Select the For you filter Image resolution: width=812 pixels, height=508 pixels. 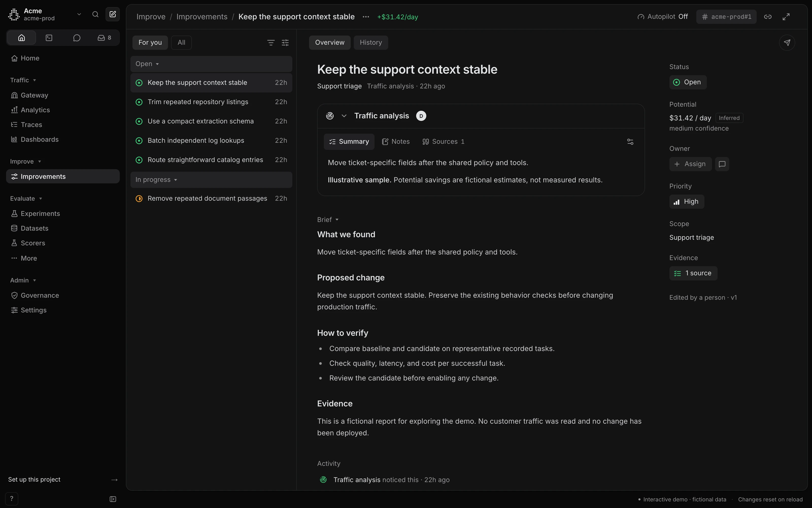150,43
